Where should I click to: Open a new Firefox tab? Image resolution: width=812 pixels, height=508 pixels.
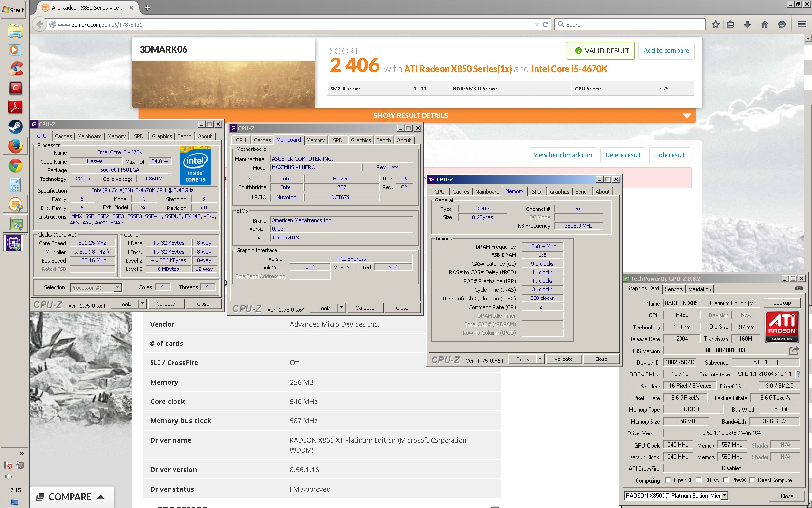147,8
